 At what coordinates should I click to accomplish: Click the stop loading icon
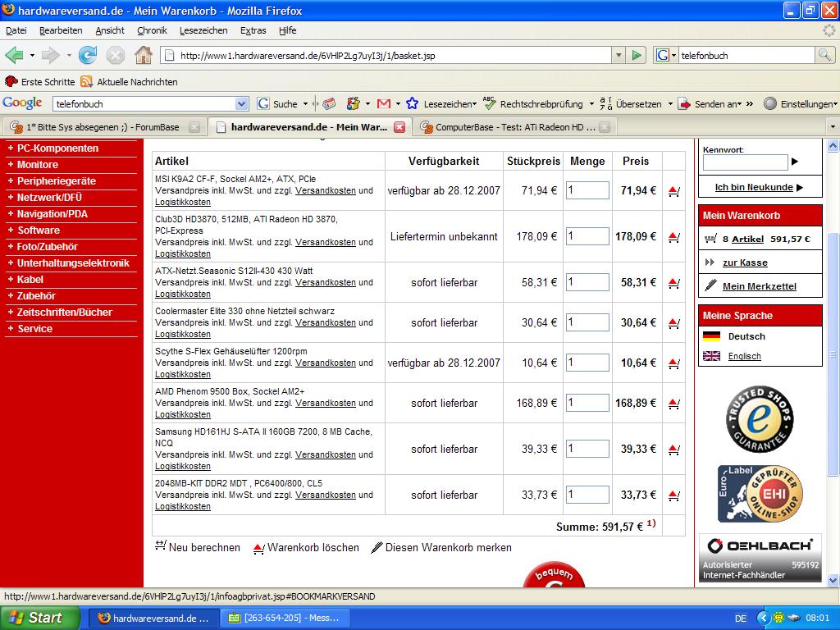(115, 55)
